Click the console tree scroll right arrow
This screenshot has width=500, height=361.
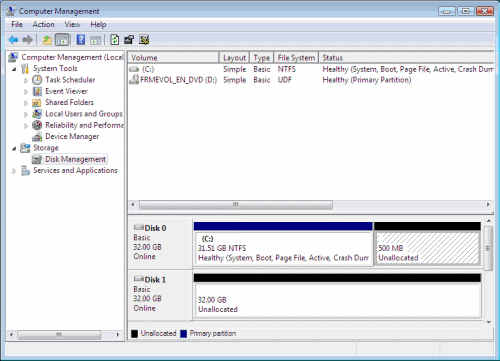click(x=118, y=334)
